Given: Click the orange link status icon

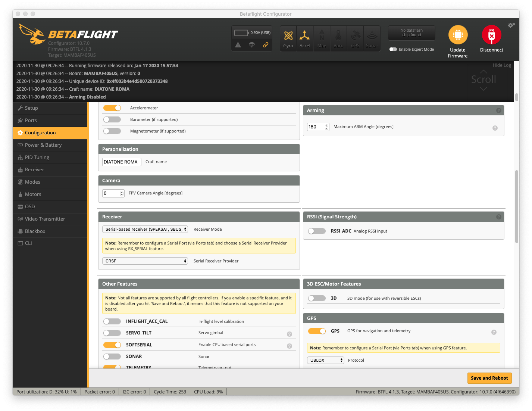Looking at the screenshot, I should [x=266, y=45].
